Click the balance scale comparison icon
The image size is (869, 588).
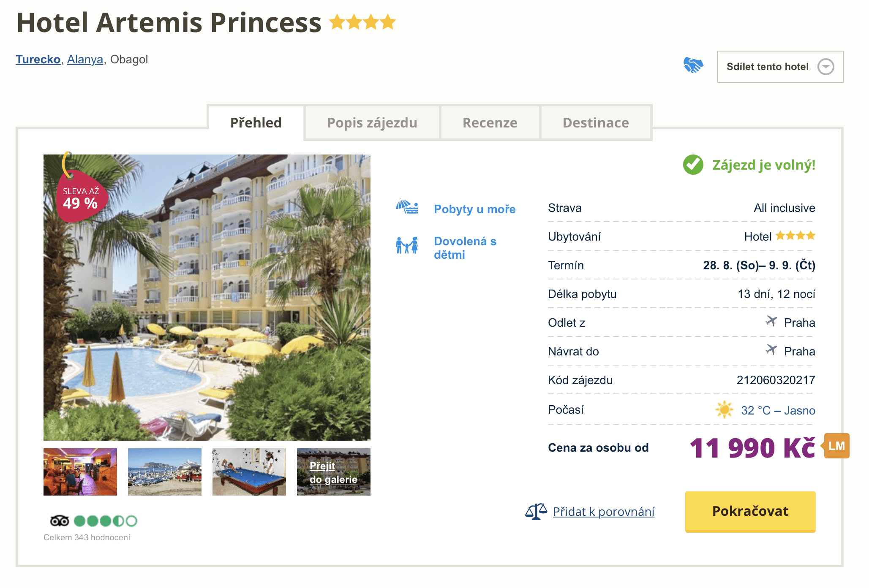pos(536,512)
